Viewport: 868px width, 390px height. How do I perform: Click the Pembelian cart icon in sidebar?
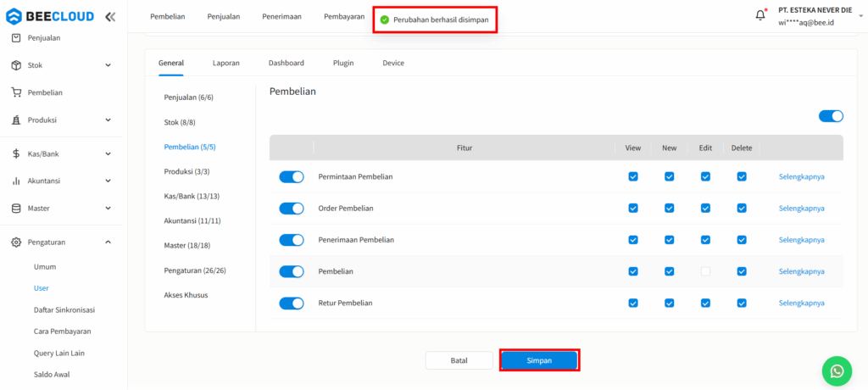[16, 92]
